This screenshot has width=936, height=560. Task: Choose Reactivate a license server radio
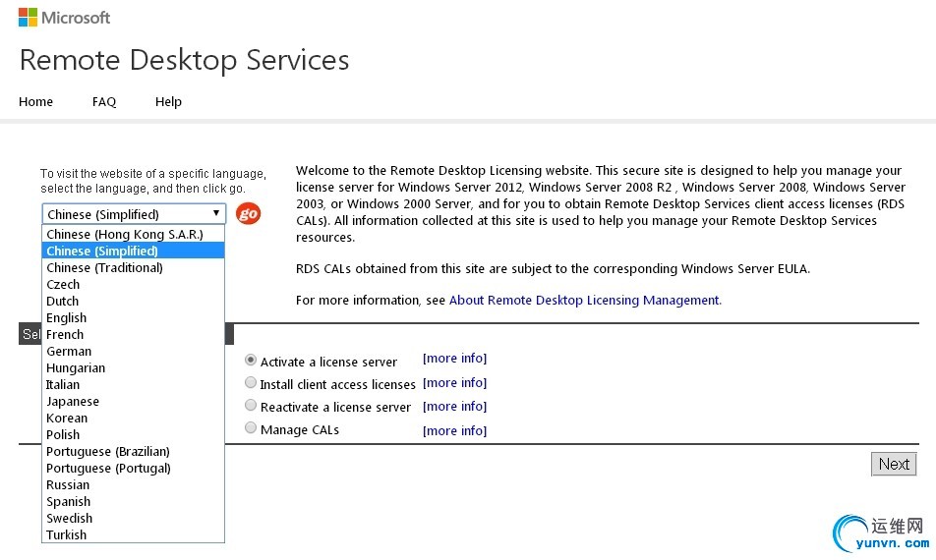[x=251, y=406]
